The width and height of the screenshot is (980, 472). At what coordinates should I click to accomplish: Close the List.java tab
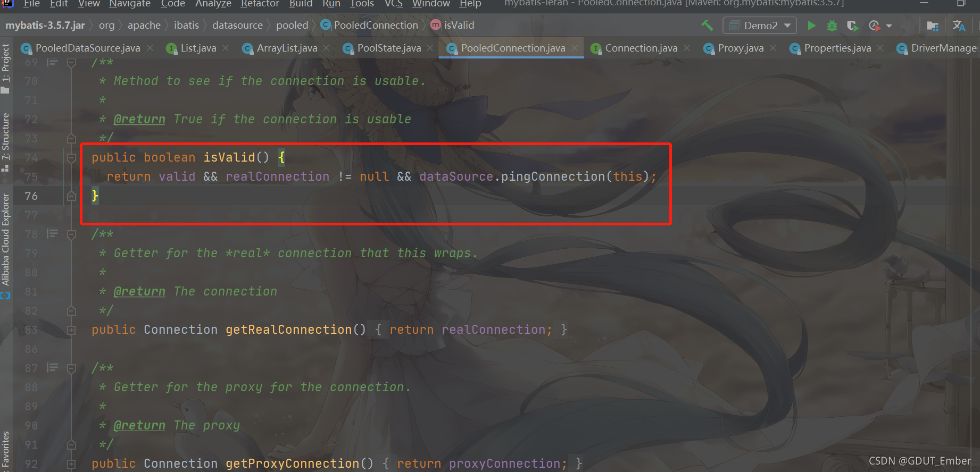pyautogui.click(x=226, y=48)
